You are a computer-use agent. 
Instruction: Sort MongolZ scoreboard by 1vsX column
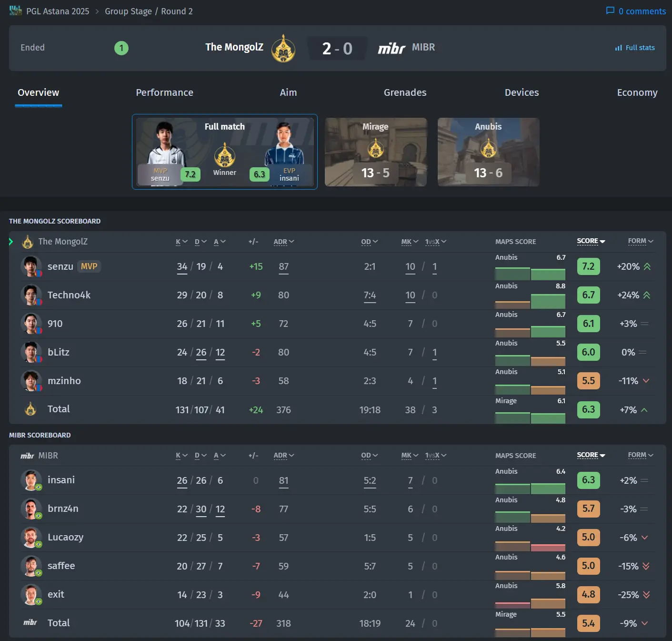pyautogui.click(x=436, y=242)
